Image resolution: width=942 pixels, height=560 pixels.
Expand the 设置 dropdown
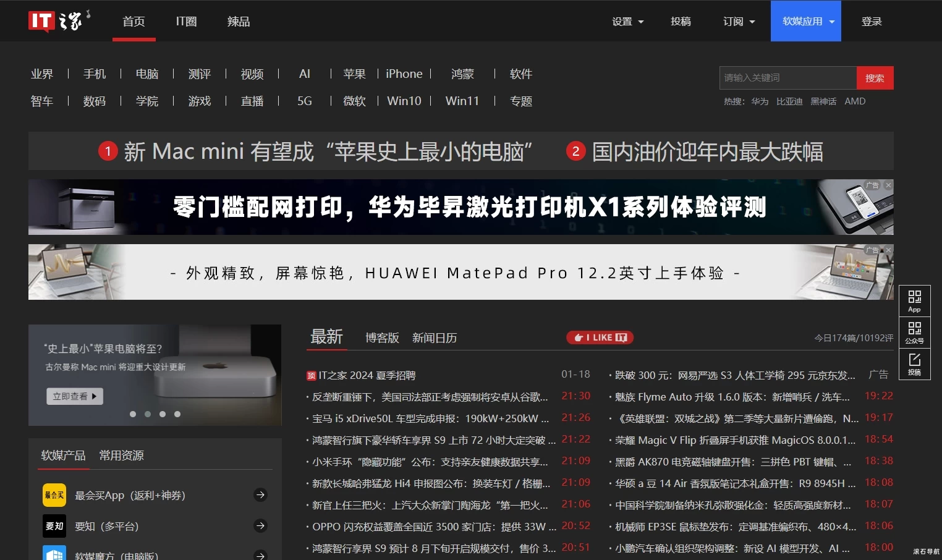(628, 21)
